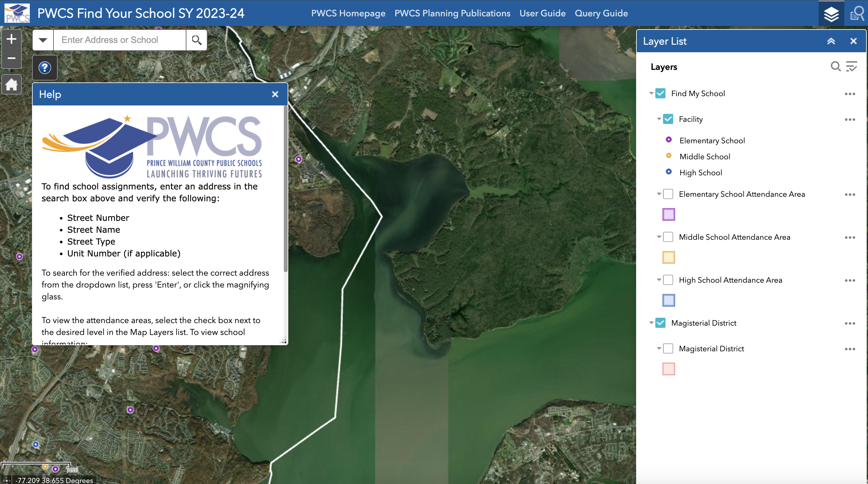Collapse the Magisterial District sublayer legend
Viewport: 868px width, 484px height.
pos(659,348)
